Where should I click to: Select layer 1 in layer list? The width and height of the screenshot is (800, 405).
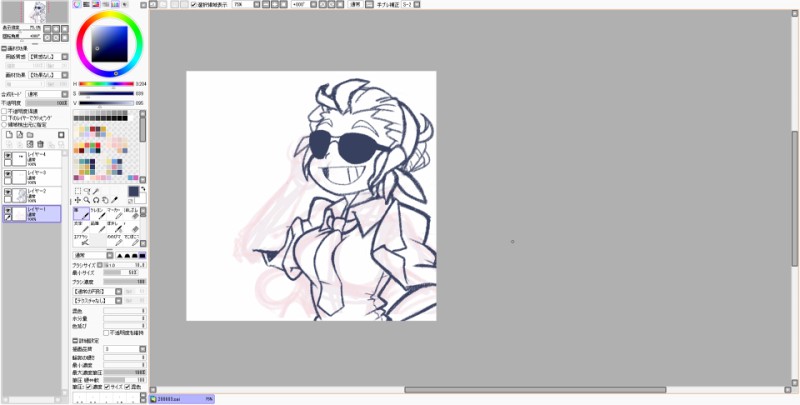point(32,214)
